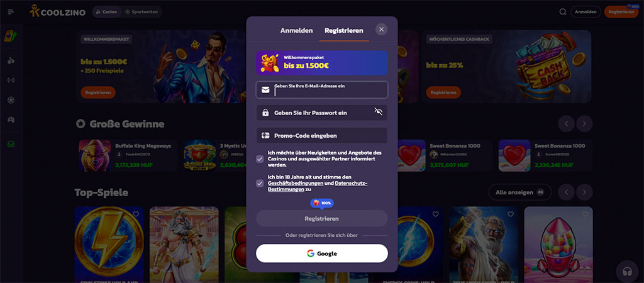Click the game controller sidebar icon
The width and height of the screenshot is (644, 283).
11,120
